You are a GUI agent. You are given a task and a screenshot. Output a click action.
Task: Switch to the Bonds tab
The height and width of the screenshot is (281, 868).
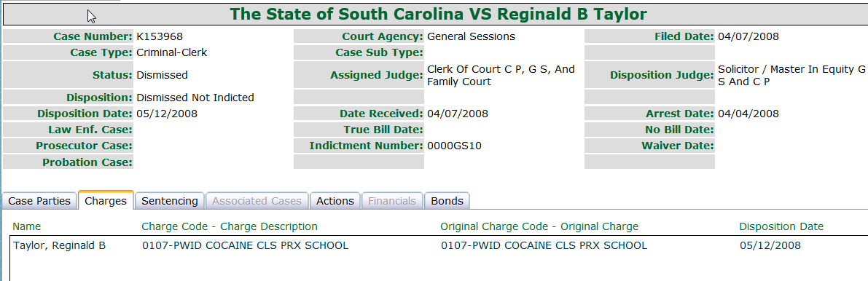pos(447,201)
